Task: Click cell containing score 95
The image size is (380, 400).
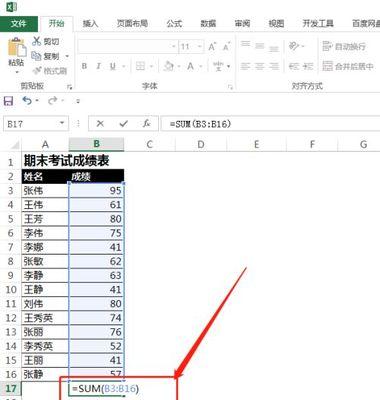Action: click(96, 190)
